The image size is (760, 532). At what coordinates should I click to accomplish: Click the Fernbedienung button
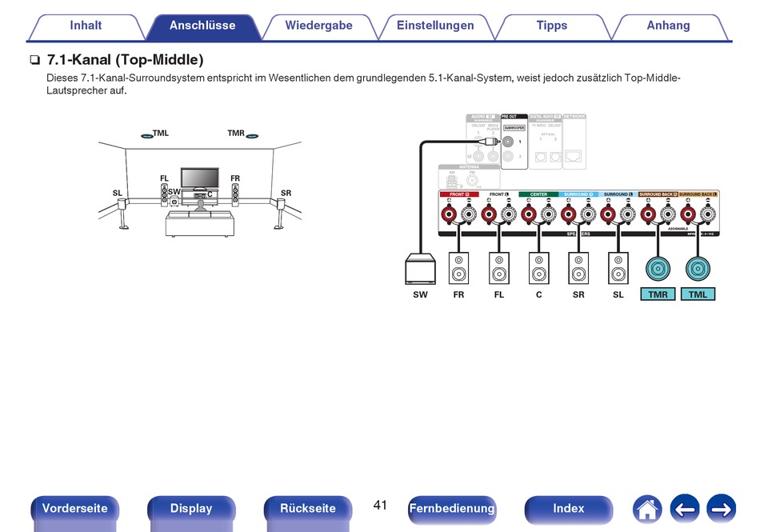point(452,509)
